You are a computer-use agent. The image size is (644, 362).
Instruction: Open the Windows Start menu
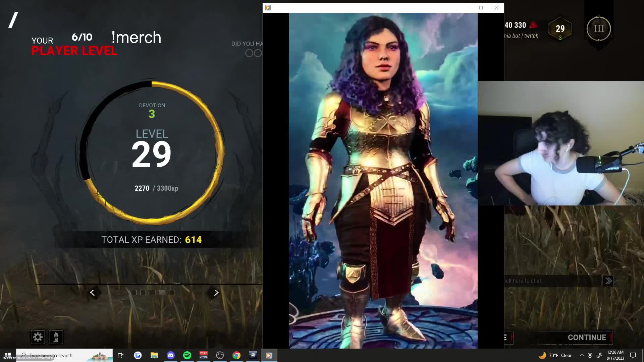(x=8, y=355)
